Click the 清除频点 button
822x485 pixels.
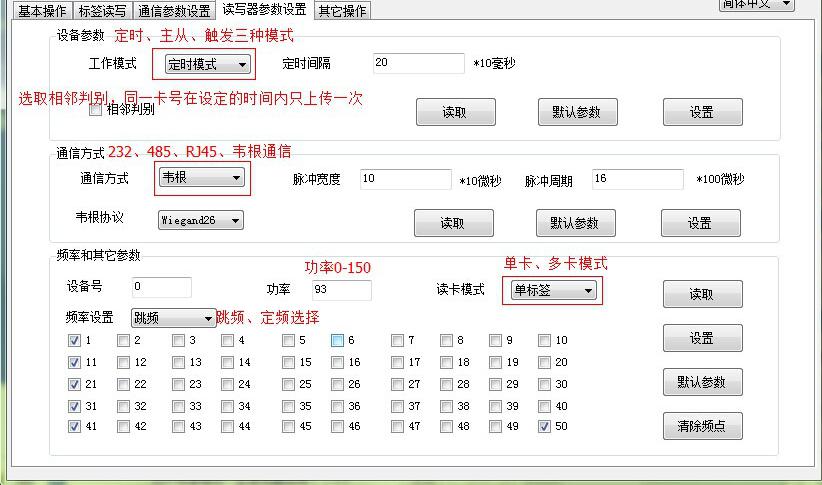coord(702,426)
